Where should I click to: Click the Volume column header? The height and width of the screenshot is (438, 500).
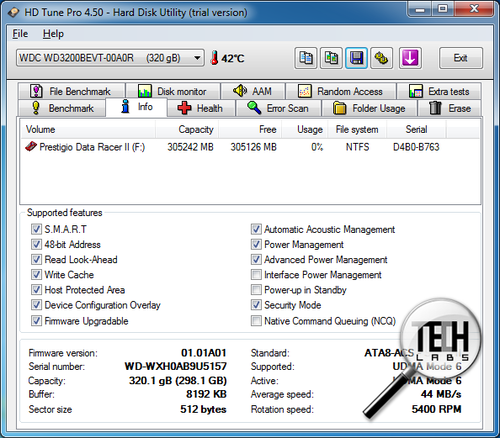[x=88, y=129]
